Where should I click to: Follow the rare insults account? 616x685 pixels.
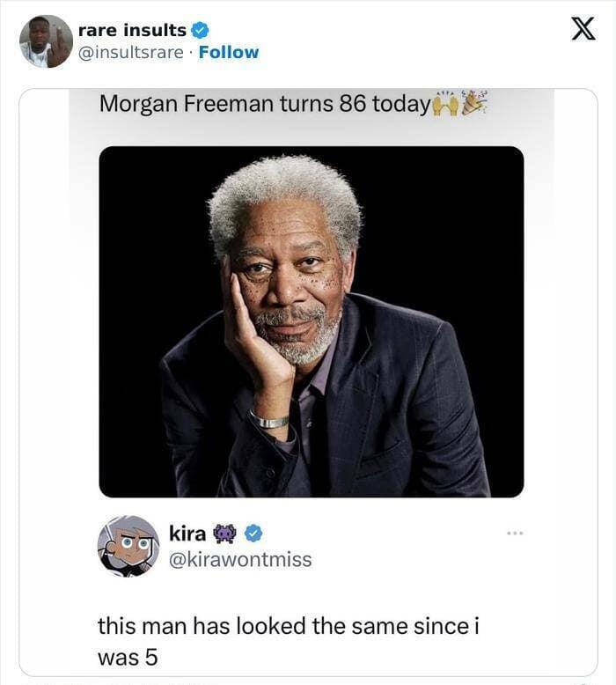(x=229, y=52)
